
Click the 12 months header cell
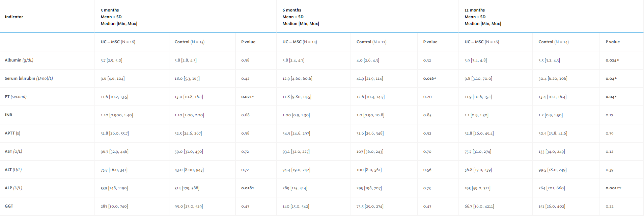(x=482, y=17)
